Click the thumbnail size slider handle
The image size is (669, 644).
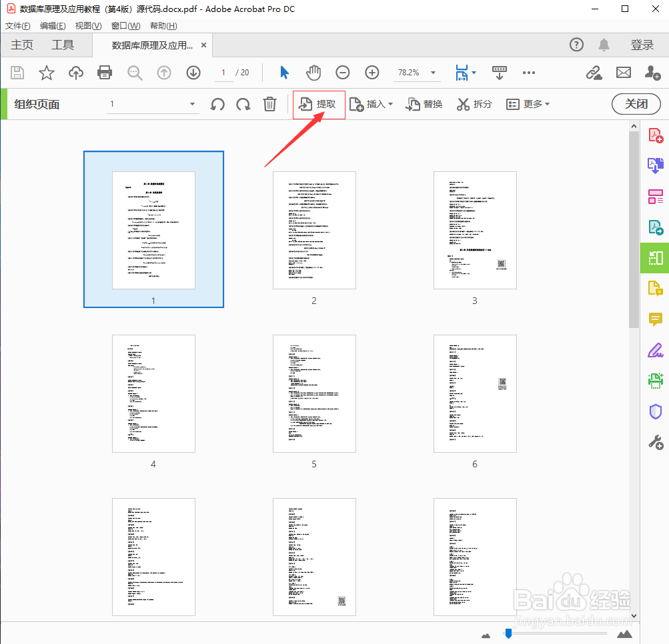pos(508,633)
